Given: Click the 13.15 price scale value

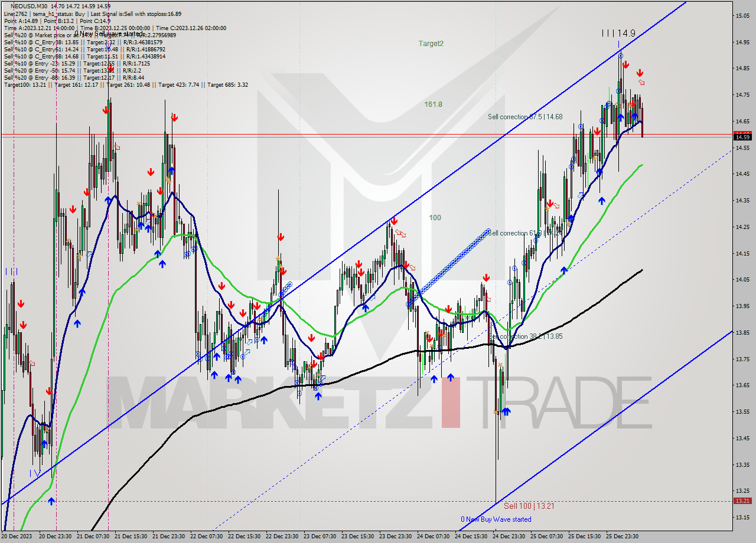Looking at the screenshot, I should tap(742, 517).
